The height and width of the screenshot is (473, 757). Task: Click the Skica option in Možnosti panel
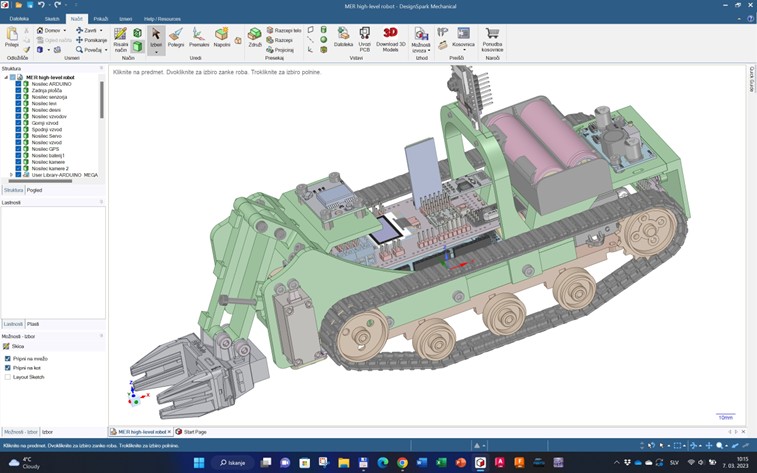18,346
